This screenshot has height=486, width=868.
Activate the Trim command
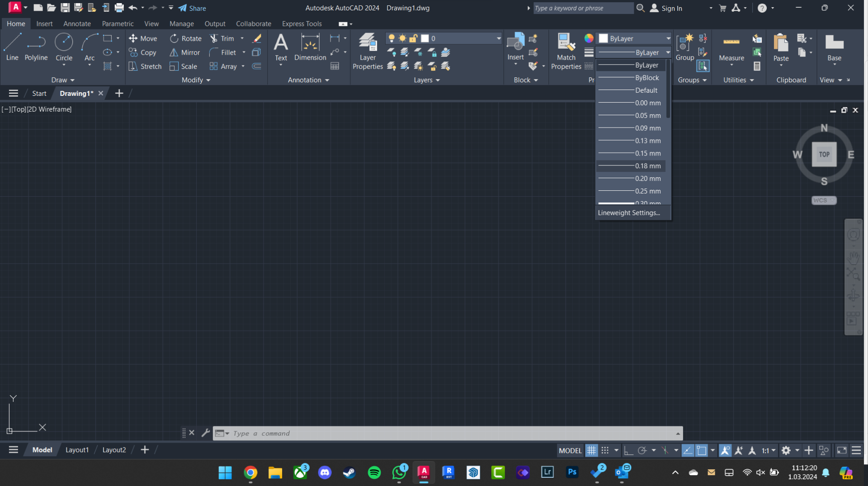click(x=222, y=38)
